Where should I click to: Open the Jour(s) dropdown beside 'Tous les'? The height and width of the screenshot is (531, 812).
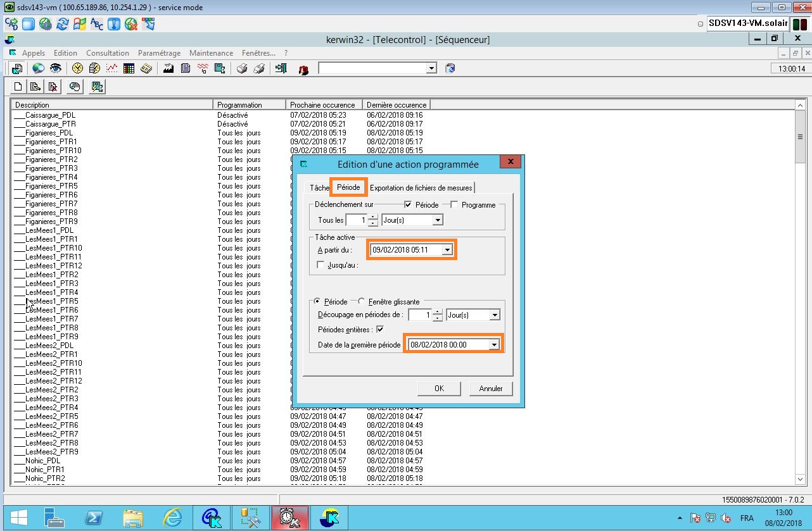(x=437, y=220)
